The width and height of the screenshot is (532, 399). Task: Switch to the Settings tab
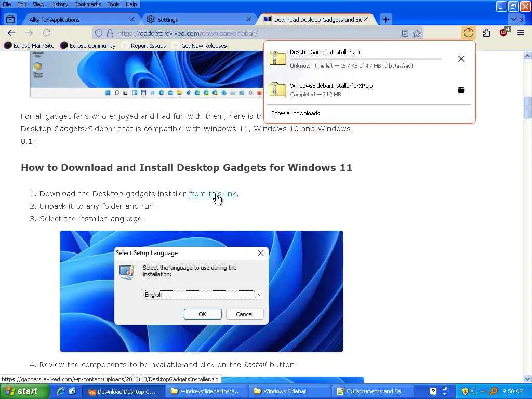tap(199, 19)
